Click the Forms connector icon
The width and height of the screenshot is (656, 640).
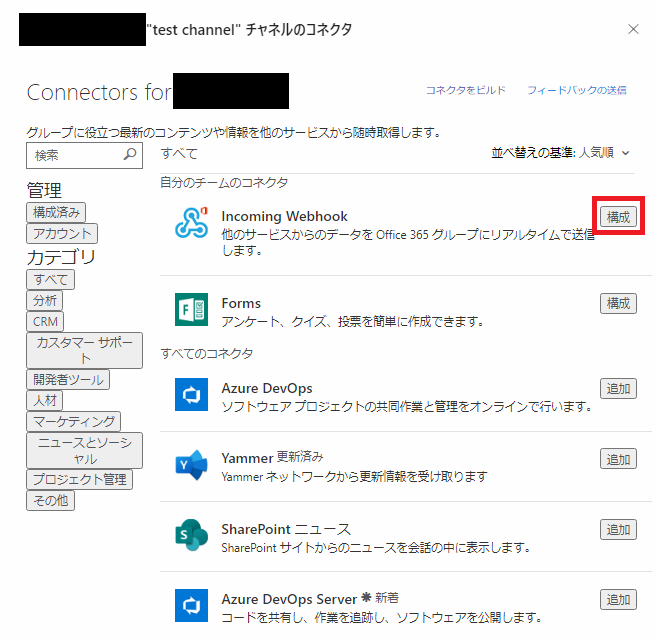[x=191, y=309]
